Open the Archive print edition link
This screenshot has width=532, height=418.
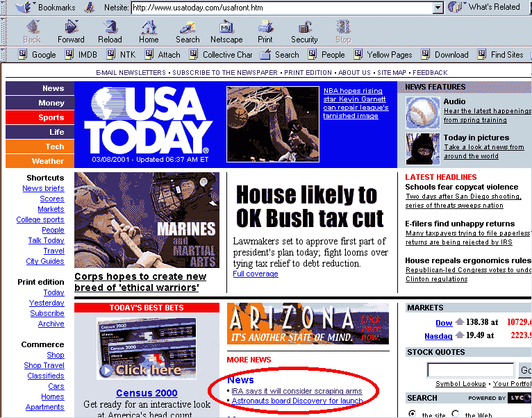tap(51, 324)
